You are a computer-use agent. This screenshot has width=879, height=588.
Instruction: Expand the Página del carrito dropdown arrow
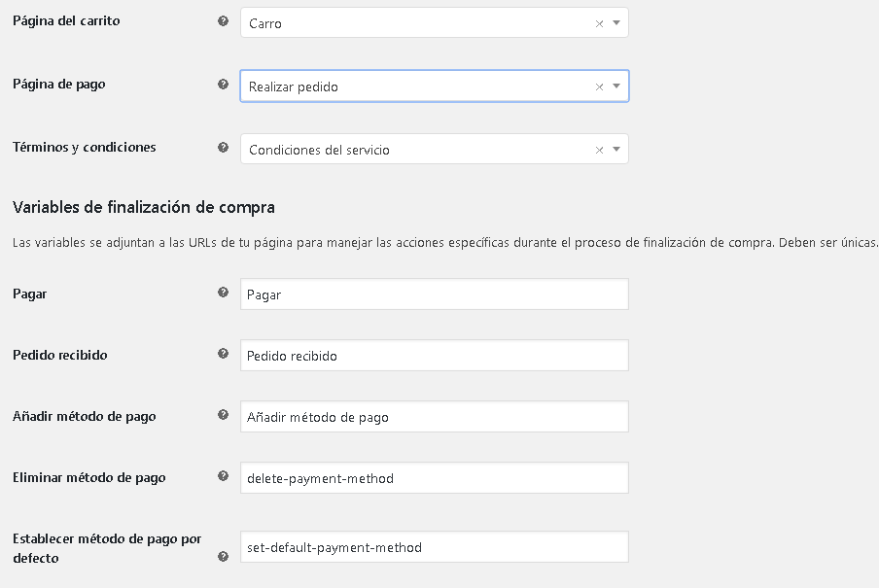(616, 23)
